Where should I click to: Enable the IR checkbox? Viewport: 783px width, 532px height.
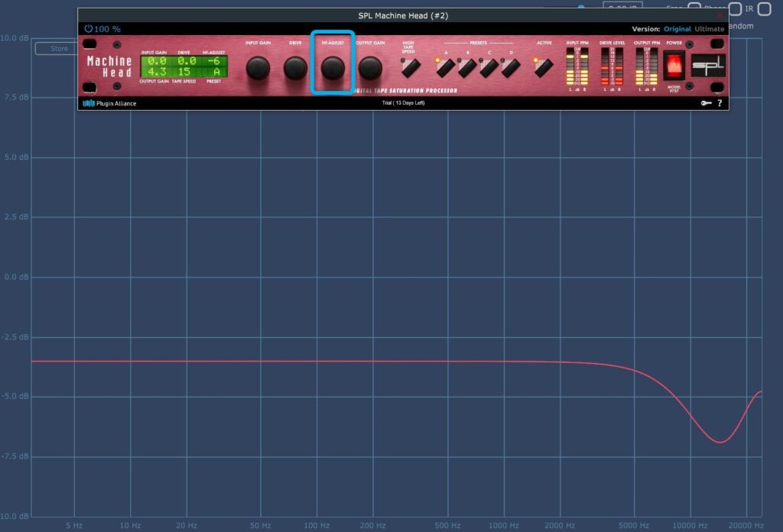coord(764,9)
